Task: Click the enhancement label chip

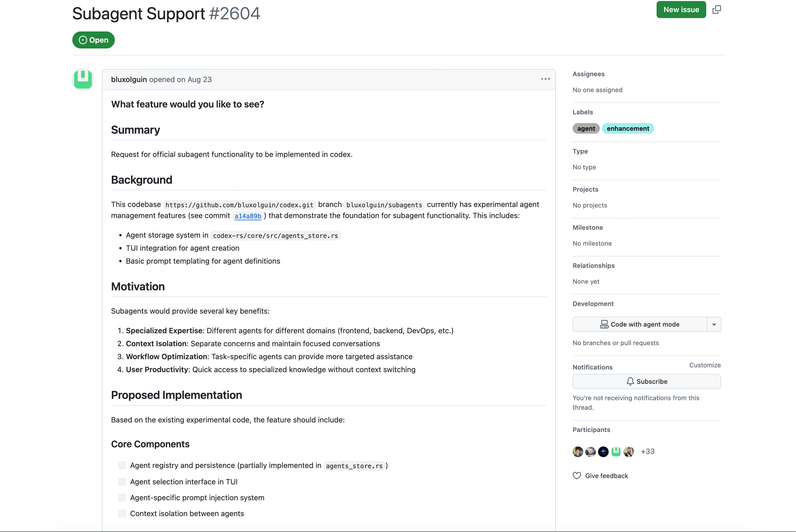Action: pyautogui.click(x=628, y=129)
